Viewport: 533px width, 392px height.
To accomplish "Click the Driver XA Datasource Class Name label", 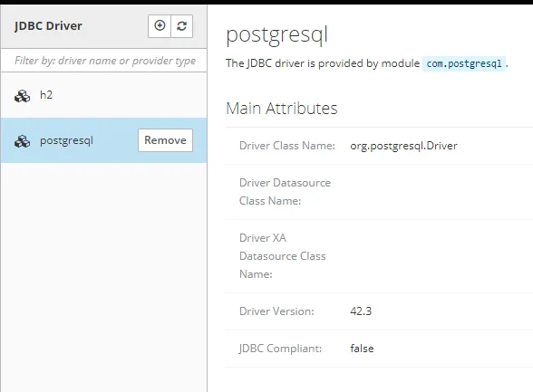I will pos(283,256).
